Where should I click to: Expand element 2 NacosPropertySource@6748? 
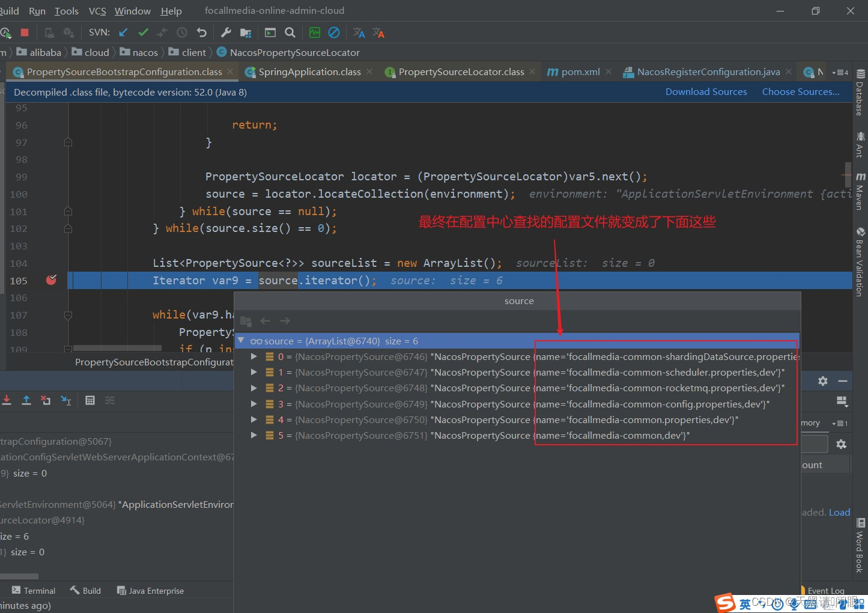coord(254,388)
